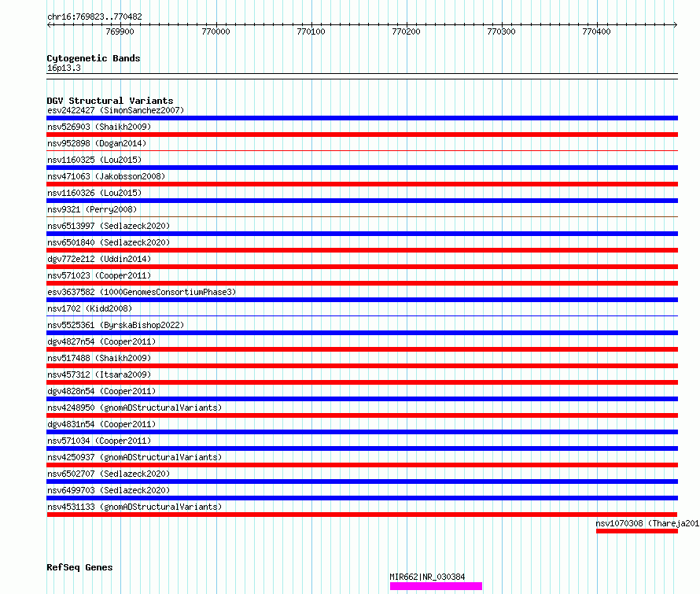This screenshot has width=700, height=594.
Task: Open the nsv457312 (Itsara2009) variant
Action: (99, 374)
